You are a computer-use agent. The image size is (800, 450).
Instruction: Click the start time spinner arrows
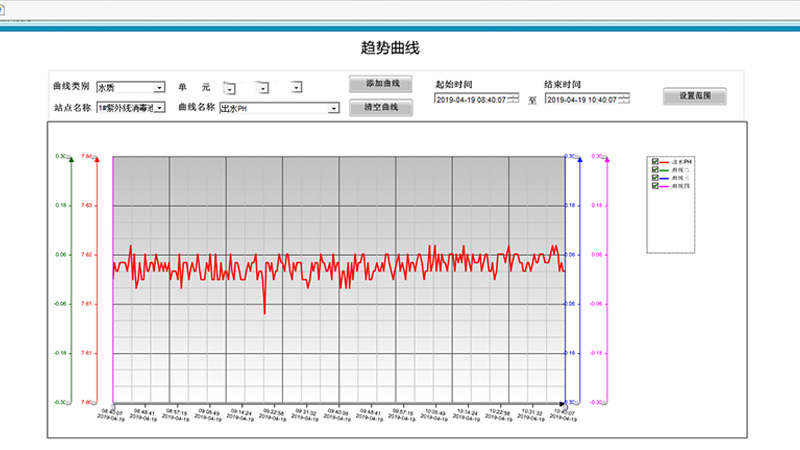tap(513, 99)
